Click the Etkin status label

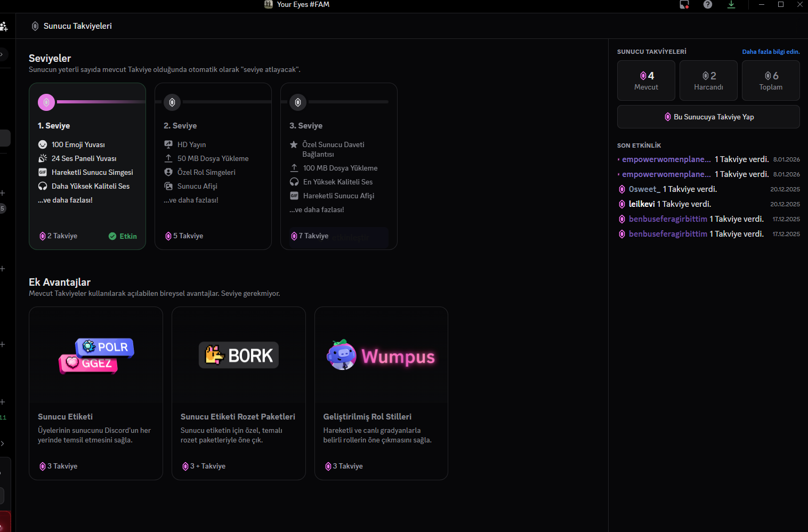[x=128, y=236]
